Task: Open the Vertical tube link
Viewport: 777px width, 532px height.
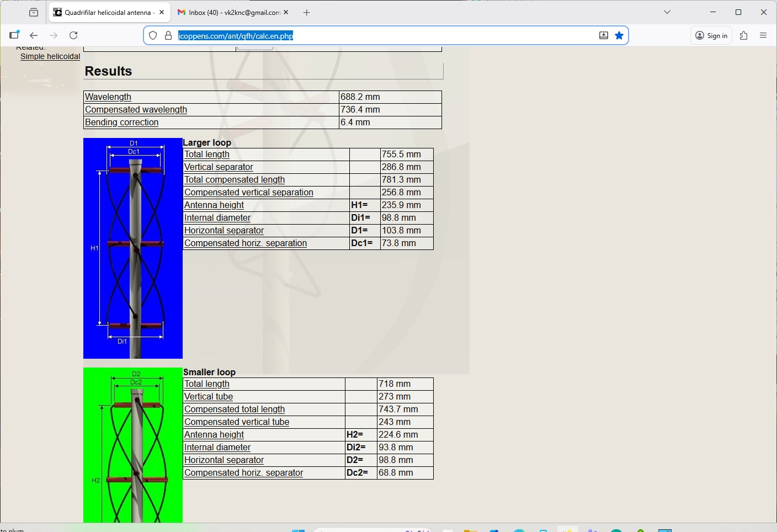Action: coord(209,396)
